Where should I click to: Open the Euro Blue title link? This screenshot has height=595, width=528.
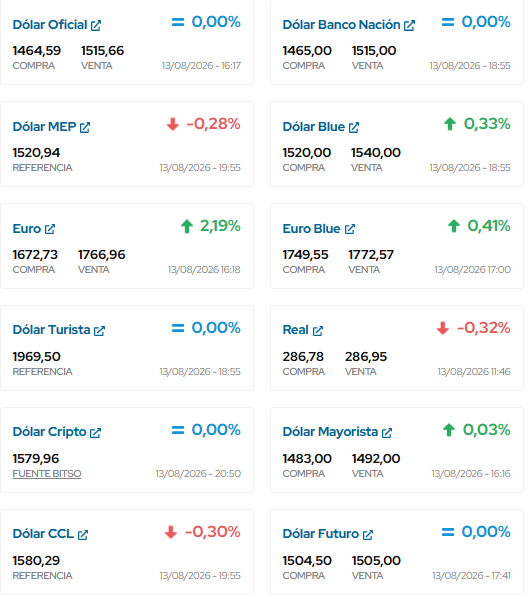pyautogui.click(x=311, y=229)
